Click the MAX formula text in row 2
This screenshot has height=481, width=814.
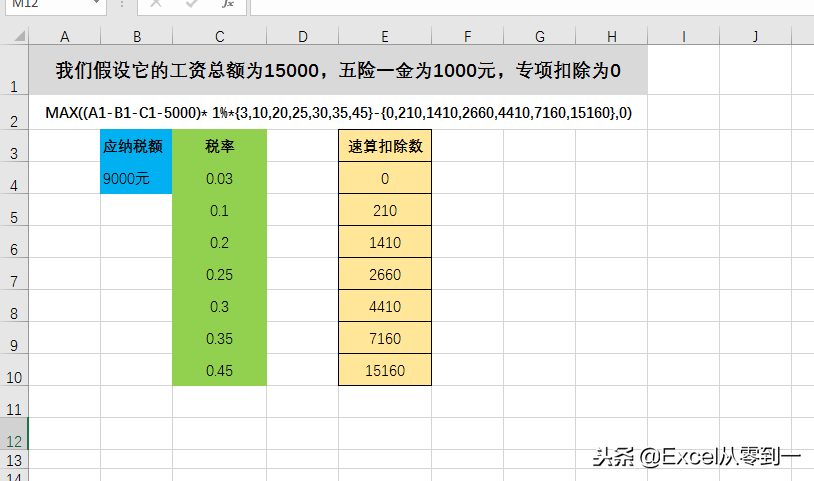338,113
